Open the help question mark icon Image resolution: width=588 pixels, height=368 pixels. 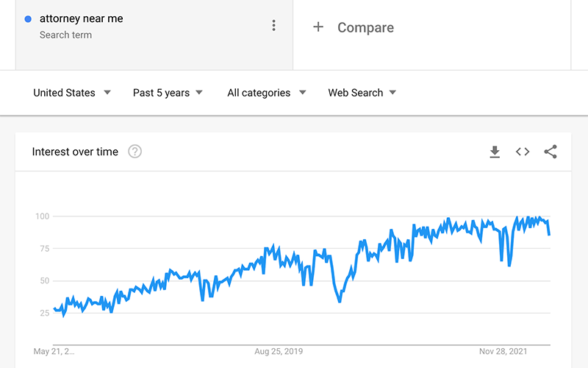coord(135,152)
